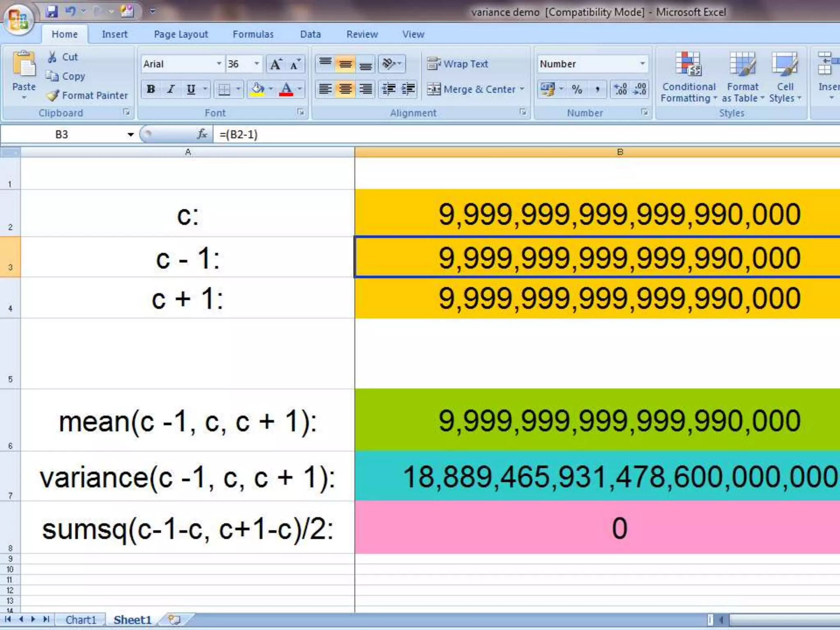Click in the formula bar showing =(B2-1)

[492, 135]
